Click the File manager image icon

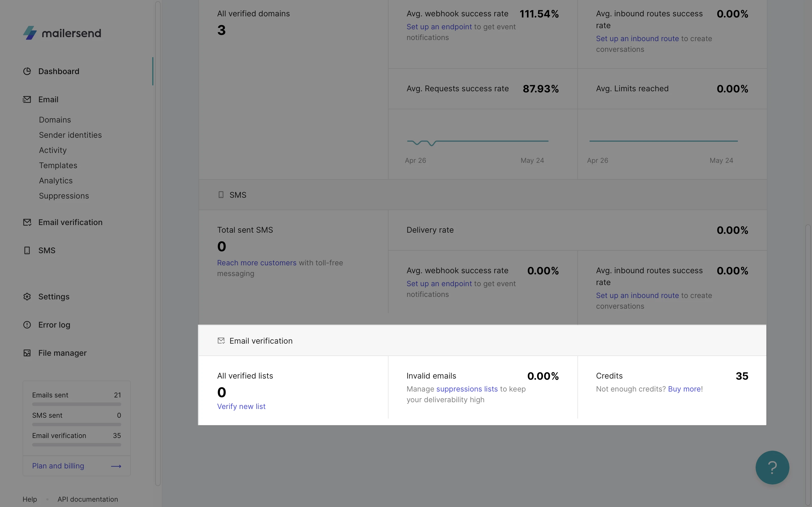point(27,353)
